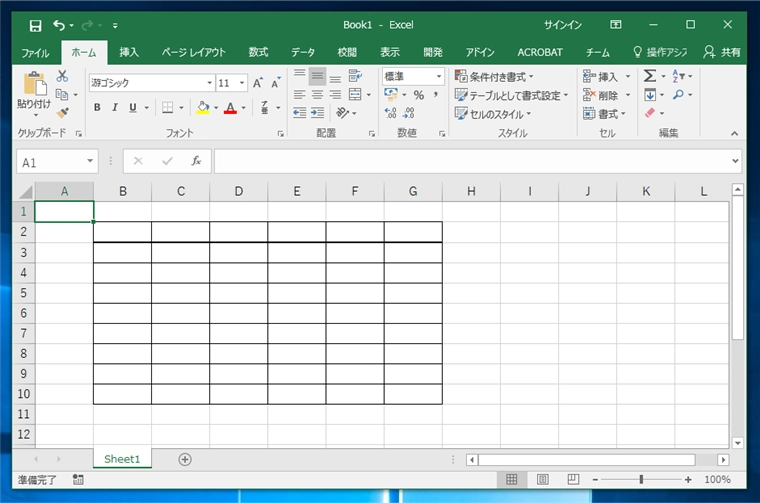Click the Sort and Filter A-Z icon
760x503 pixels.
coord(678,76)
